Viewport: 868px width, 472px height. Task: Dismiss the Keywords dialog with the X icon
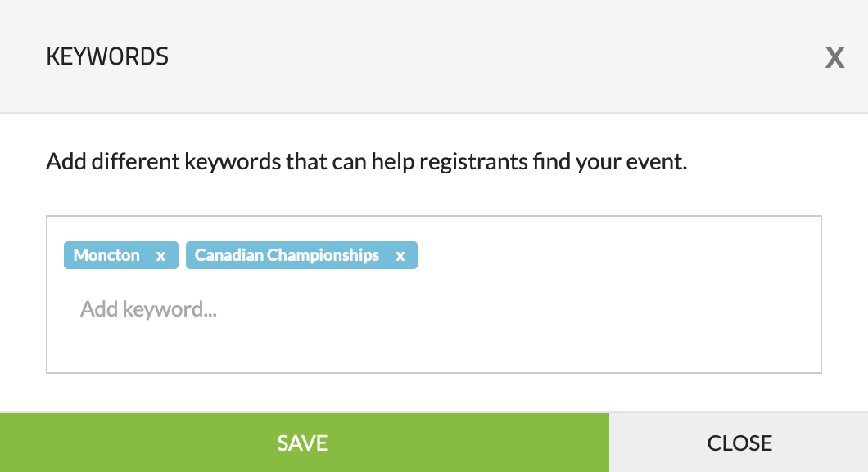point(834,57)
